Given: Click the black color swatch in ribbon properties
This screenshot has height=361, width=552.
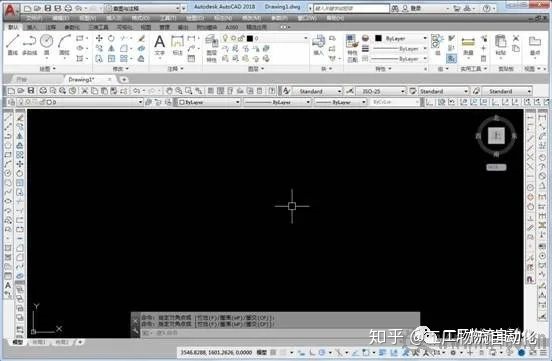Looking at the screenshot, I should [378, 38].
